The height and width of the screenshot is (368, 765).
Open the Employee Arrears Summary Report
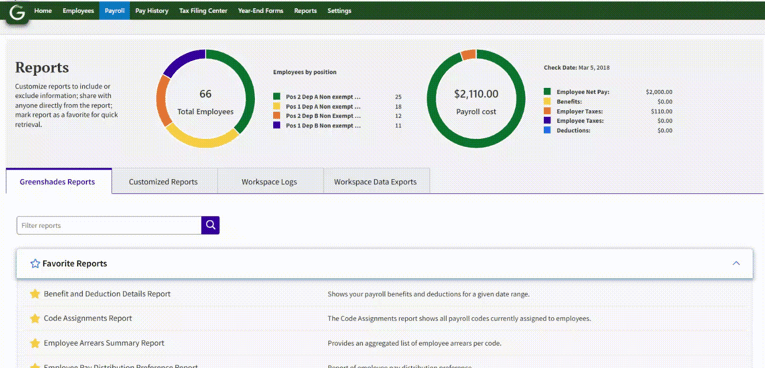[x=104, y=343]
